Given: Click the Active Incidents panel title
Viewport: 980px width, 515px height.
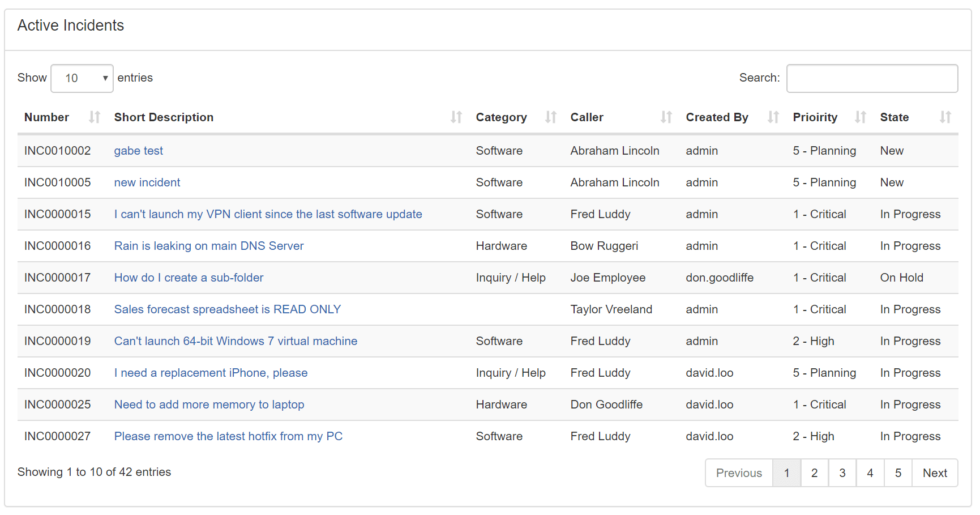Looking at the screenshot, I should coord(71,25).
